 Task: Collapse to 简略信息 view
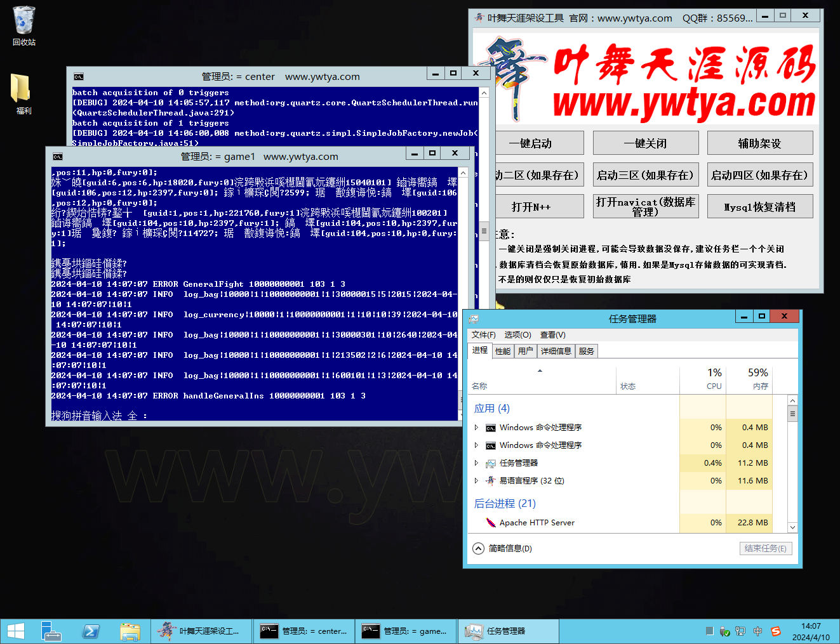pos(503,548)
